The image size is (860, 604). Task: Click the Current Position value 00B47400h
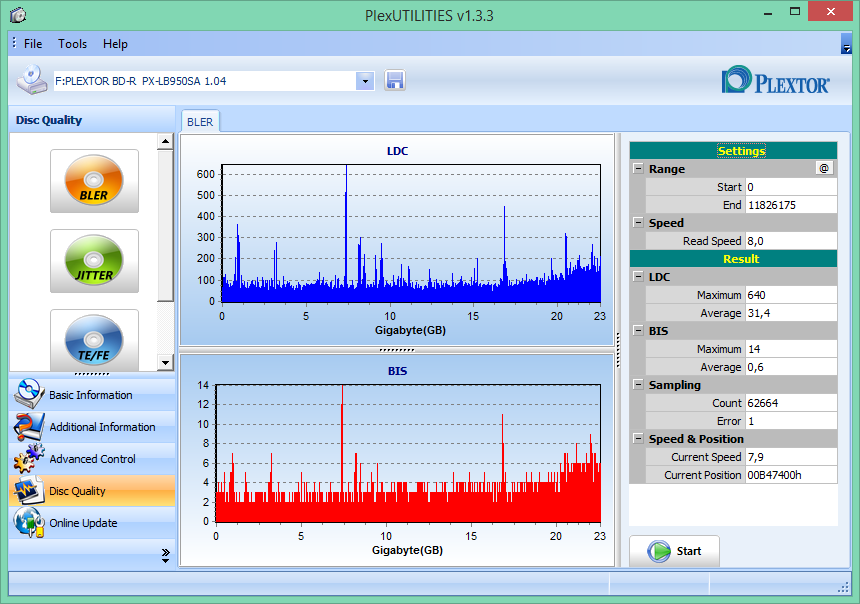[x=790, y=475]
